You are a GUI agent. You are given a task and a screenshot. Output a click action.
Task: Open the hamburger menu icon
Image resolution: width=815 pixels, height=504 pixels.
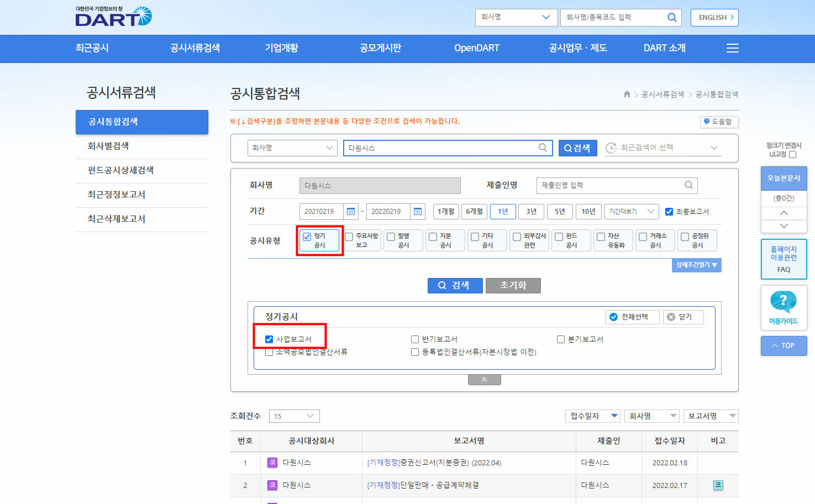click(x=733, y=48)
